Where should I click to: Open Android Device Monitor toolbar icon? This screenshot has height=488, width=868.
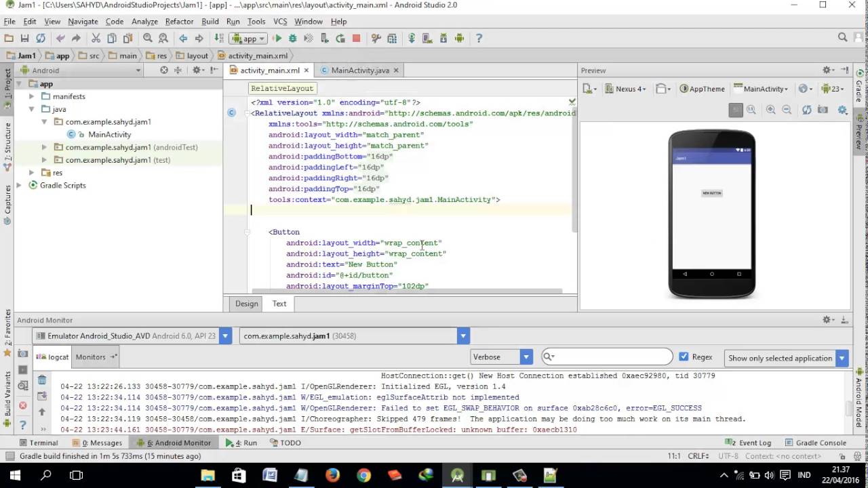coord(459,39)
